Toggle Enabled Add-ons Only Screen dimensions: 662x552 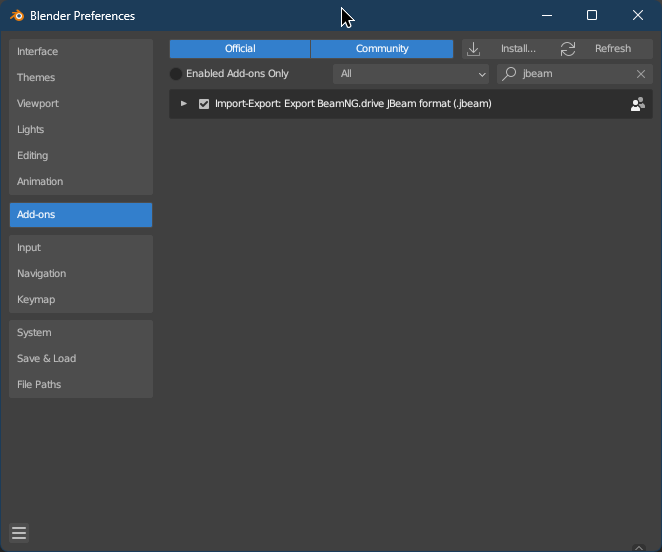176,74
